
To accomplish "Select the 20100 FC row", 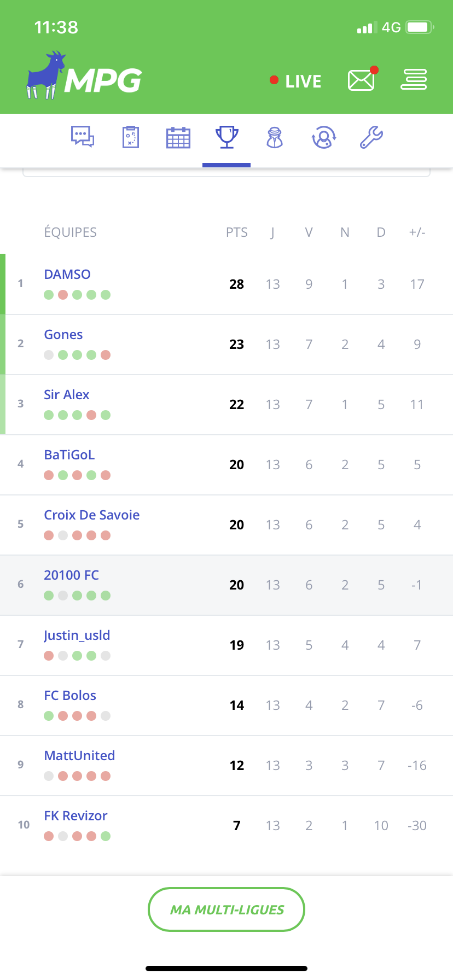I will [x=226, y=585].
